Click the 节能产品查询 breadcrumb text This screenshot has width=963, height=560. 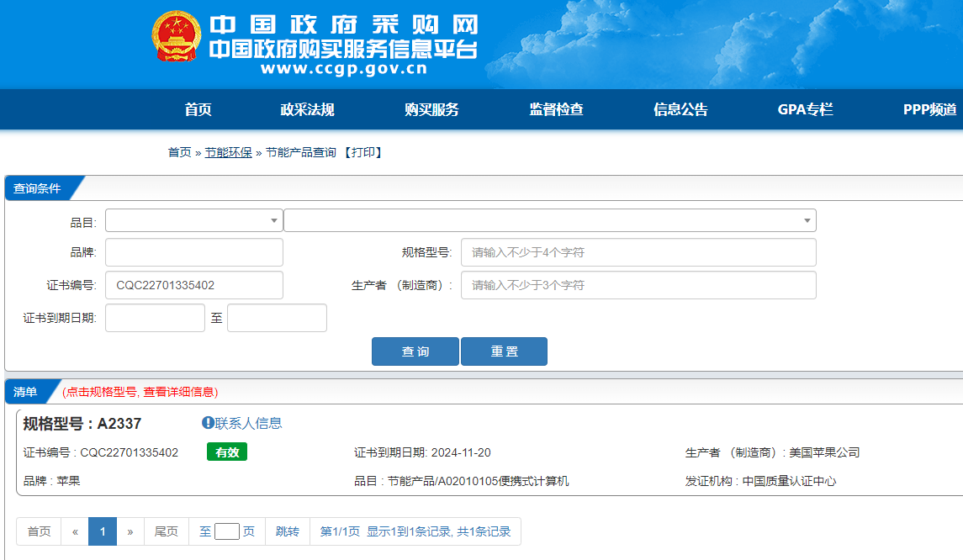coord(301,152)
